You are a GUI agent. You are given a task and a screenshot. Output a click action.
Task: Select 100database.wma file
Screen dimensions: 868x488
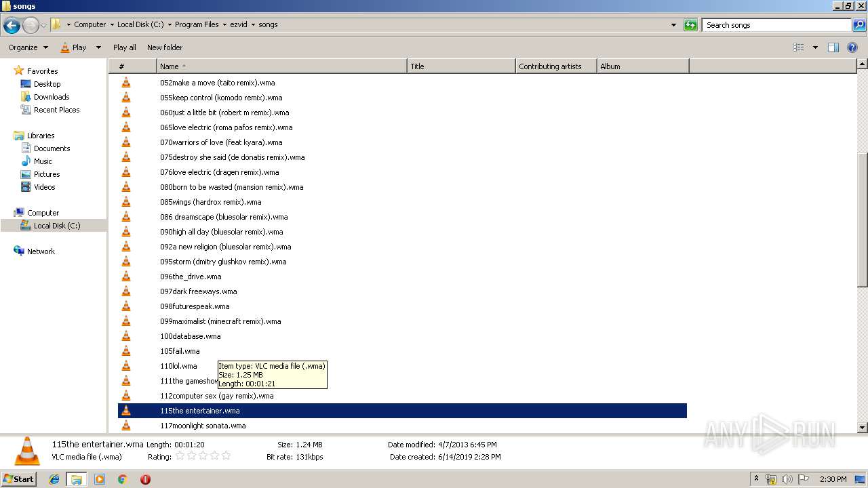click(x=190, y=336)
